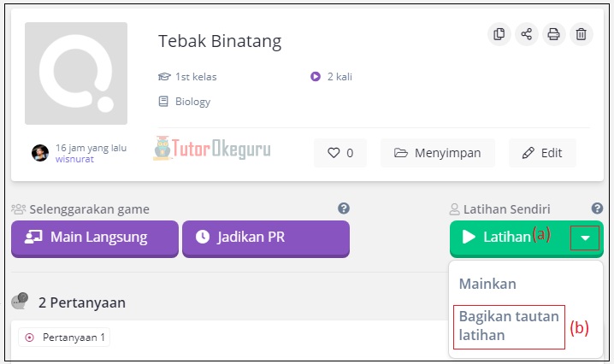Click the copy/duplicate quiz icon

click(x=499, y=34)
